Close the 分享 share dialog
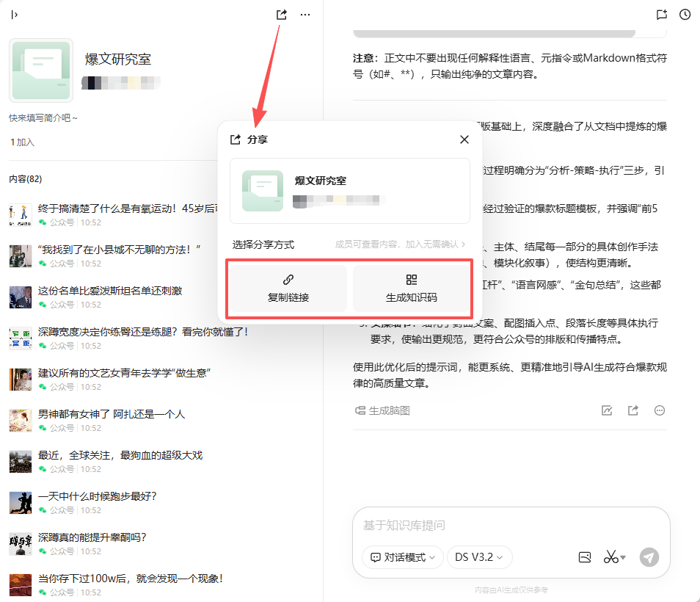 coord(464,139)
